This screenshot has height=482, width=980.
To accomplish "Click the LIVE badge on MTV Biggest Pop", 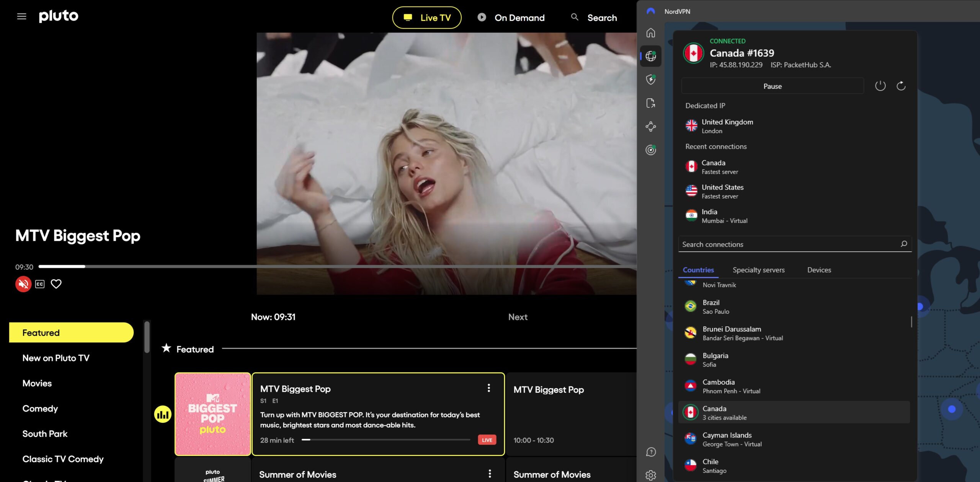I will (x=487, y=440).
